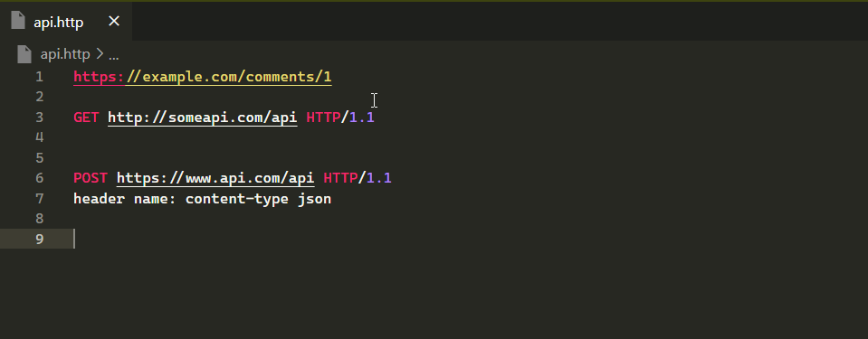This screenshot has width=868, height=339.
Task: Open the http://someapi.com/api link
Action: click(x=203, y=118)
